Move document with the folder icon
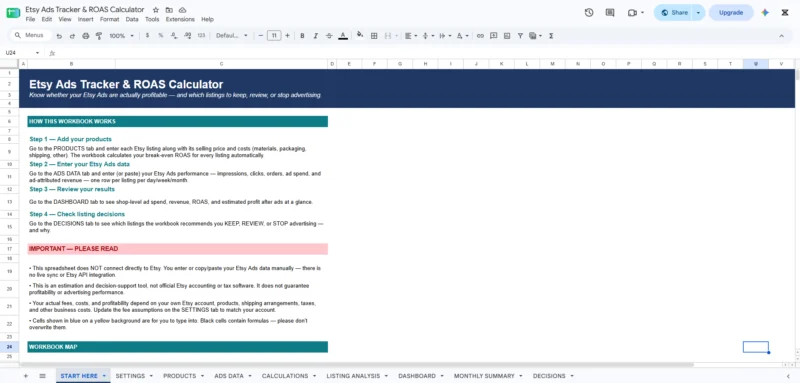This screenshot has width=800, height=383. [169, 10]
